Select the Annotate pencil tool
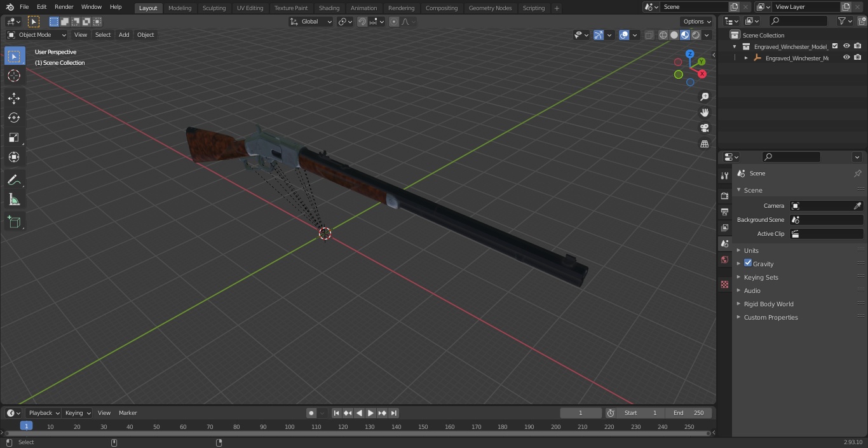Viewport: 868px width, 448px height. click(14, 180)
